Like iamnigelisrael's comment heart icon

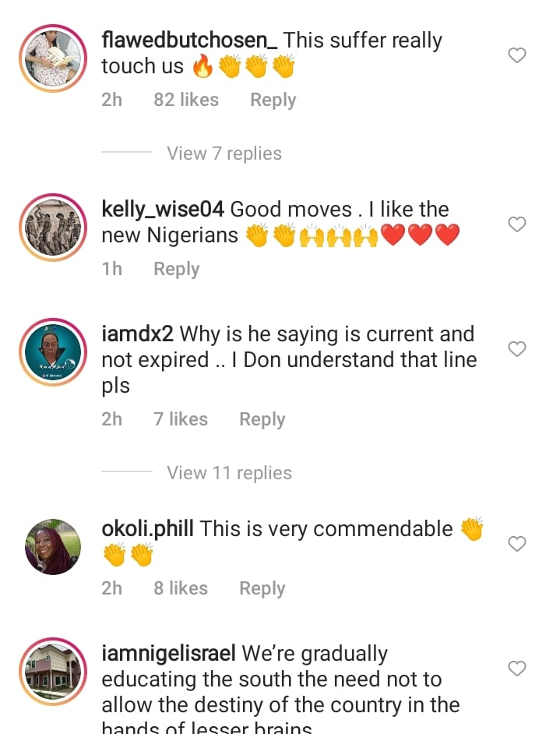517,669
